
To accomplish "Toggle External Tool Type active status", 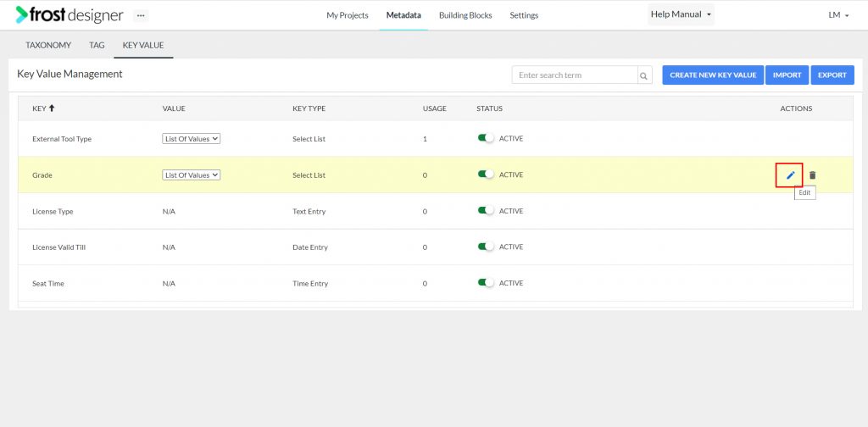I will pyautogui.click(x=486, y=138).
